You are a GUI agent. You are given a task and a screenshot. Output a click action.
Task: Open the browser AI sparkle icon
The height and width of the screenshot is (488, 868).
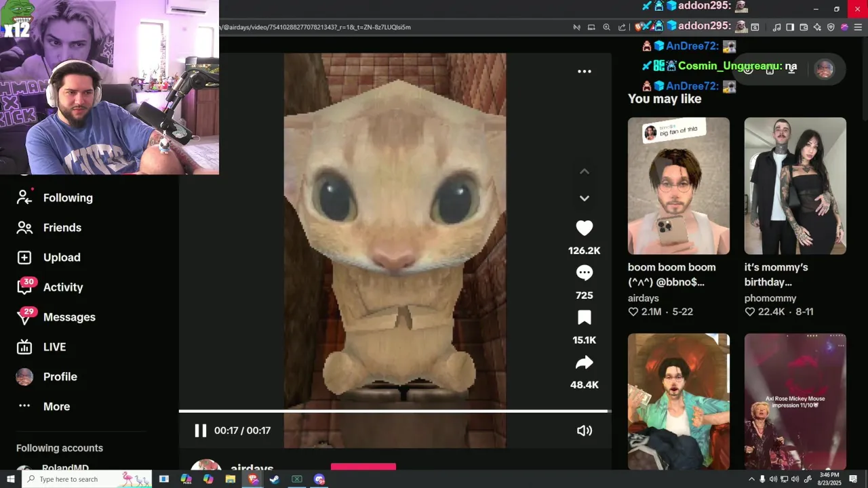click(817, 27)
